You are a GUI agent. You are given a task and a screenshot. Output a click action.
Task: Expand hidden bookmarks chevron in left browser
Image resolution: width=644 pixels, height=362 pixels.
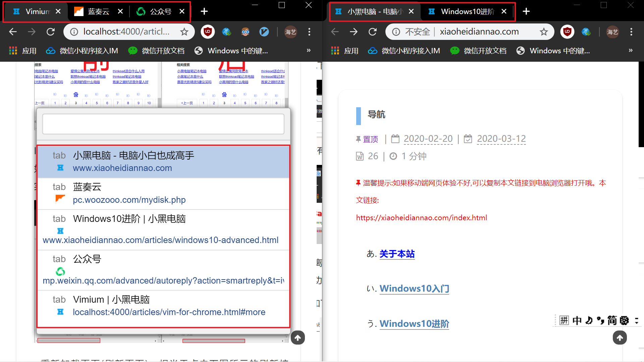point(309,51)
